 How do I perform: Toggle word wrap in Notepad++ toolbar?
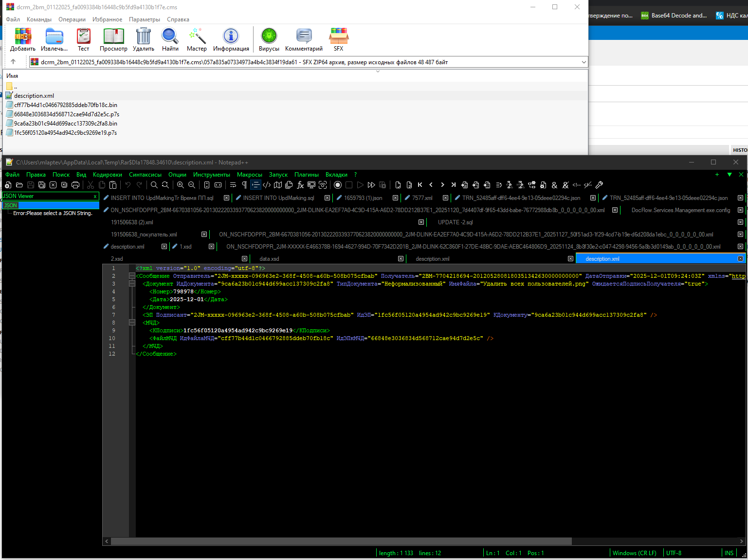pyautogui.click(x=233, y=185)
